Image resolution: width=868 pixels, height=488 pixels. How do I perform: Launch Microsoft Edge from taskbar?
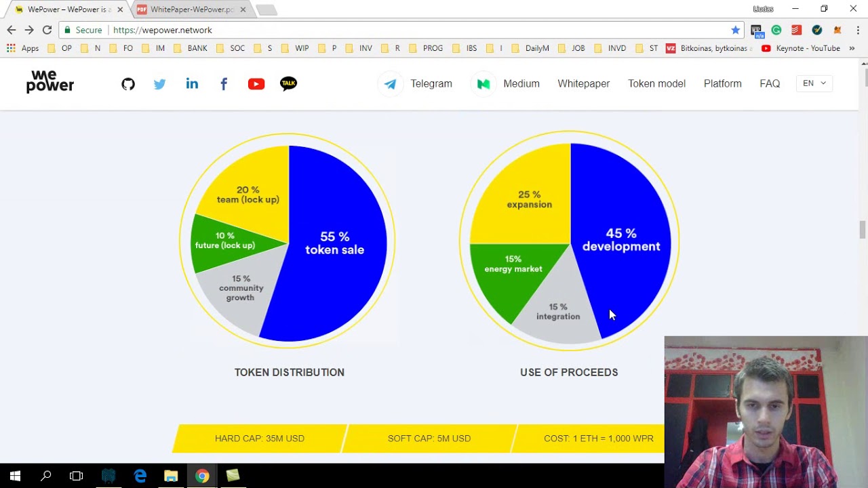click(140, 476)
